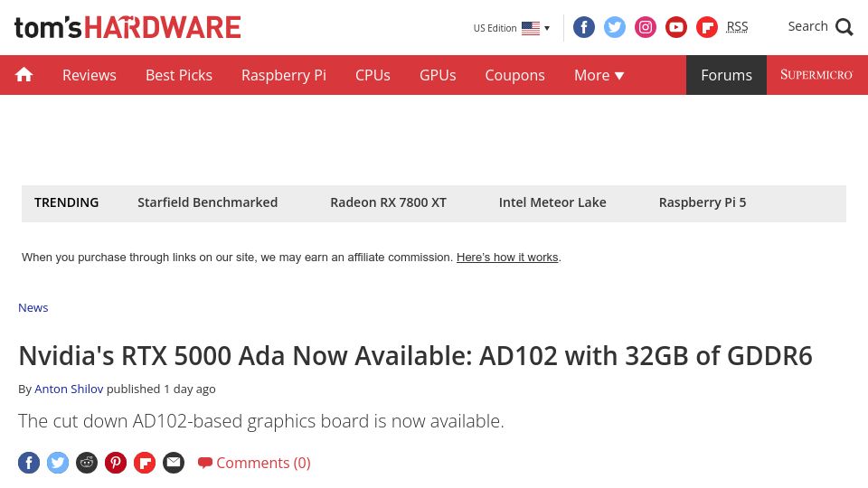Open the Coupons nav item

pos(514,75)
